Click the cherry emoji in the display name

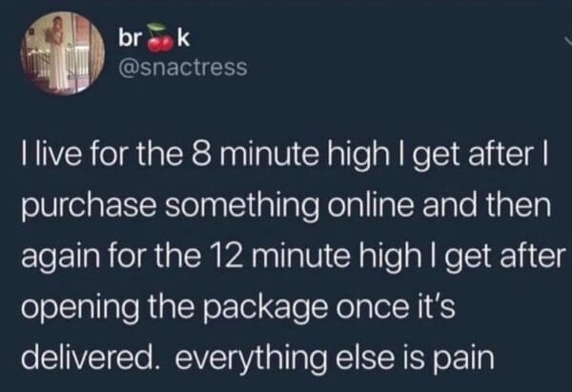pos(160,38)
